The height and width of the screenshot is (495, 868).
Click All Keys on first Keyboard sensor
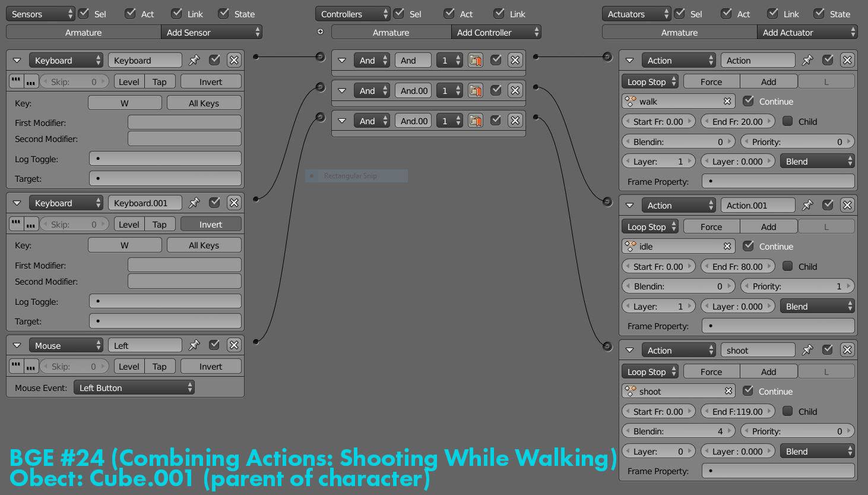[x=204, y=103]
